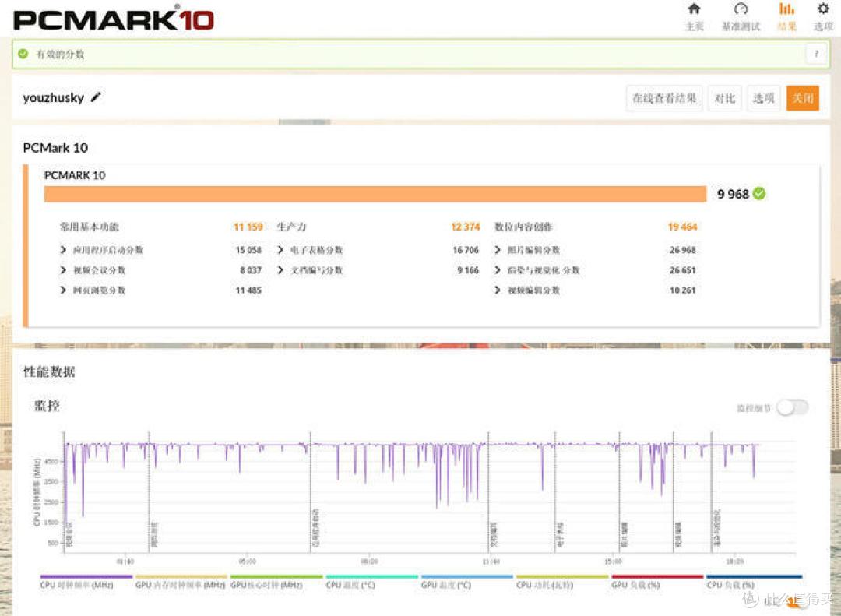Click the 应用程序启动 marker line in chart
This screenshot has height=616, width=841.
tap(311, 492)
